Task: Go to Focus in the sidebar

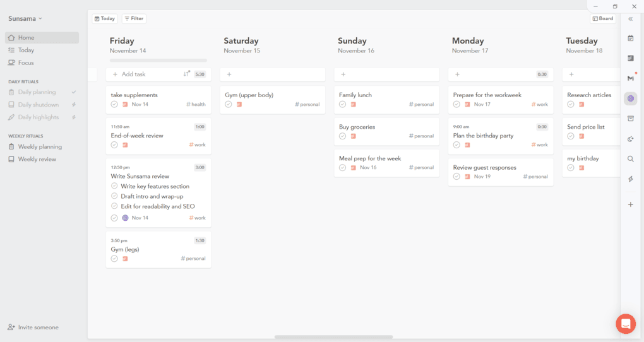Action: click(x=26, y=62)
